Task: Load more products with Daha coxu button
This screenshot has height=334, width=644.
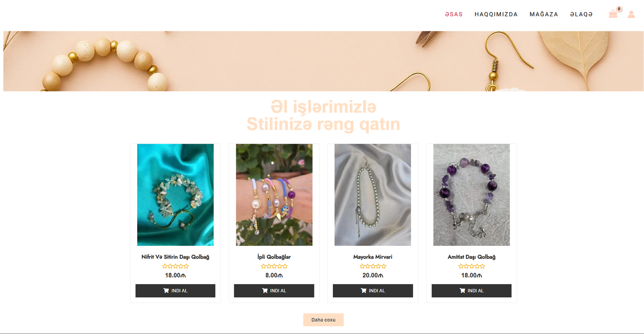Action: 323,320
